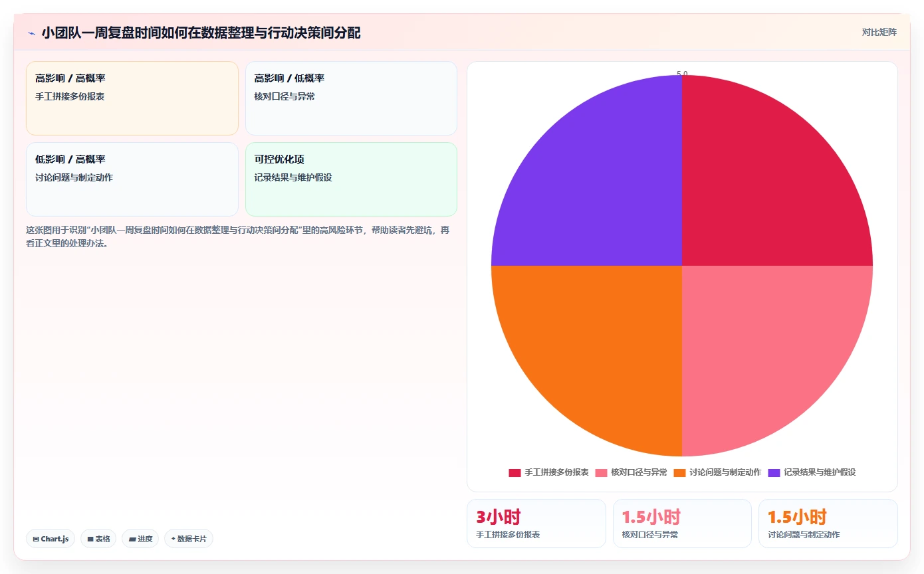Select the 高影响 / 高概率 card
The image size is (924, 574).
tap(132, 98)
